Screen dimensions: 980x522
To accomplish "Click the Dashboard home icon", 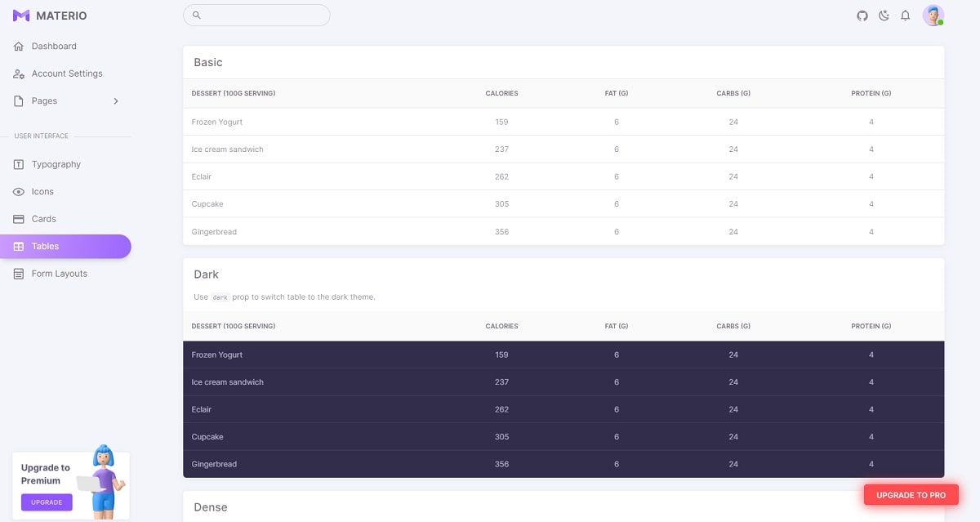I will coord(18,46).
